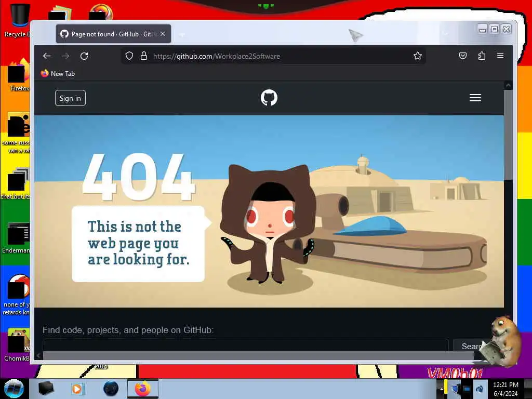Select the ChomikB desktop icon
This screenshot has height=399, width=532.
[x=17, y=345]
